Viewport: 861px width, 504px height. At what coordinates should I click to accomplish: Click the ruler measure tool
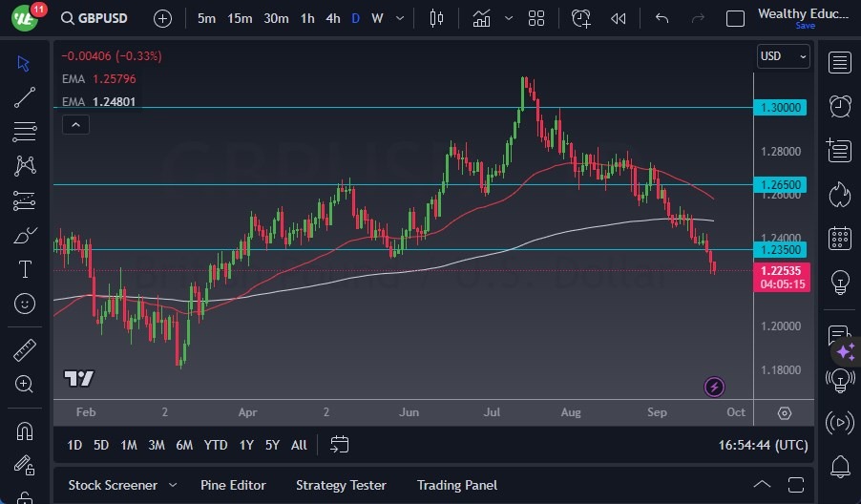(x=25, y=350)
